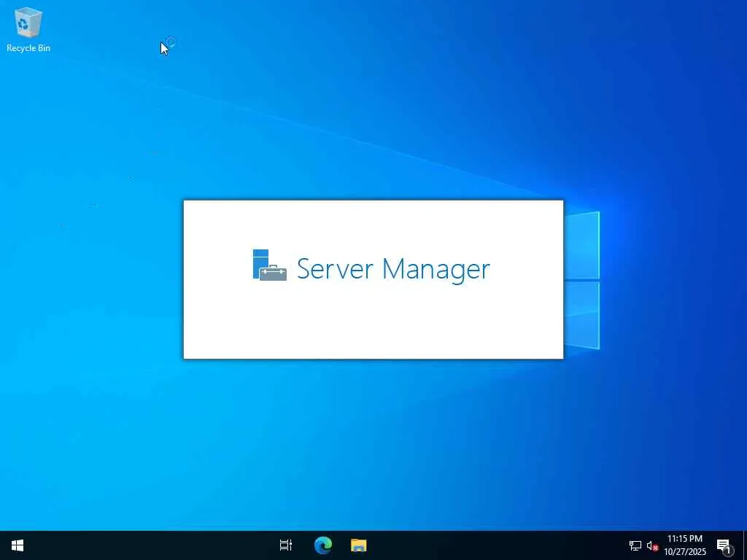
Task: Open the muted volume tray icon
Action: click(x=652, y=545)
